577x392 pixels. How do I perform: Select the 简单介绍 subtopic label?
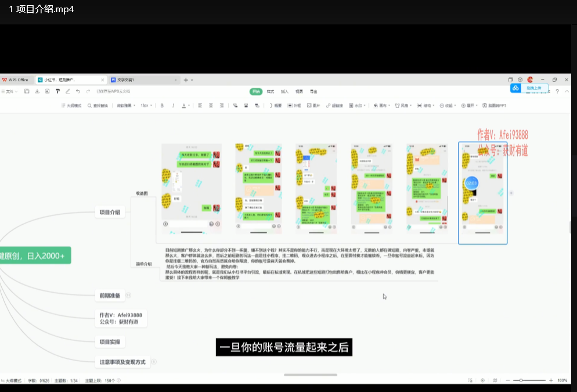(x=143, y=264)
